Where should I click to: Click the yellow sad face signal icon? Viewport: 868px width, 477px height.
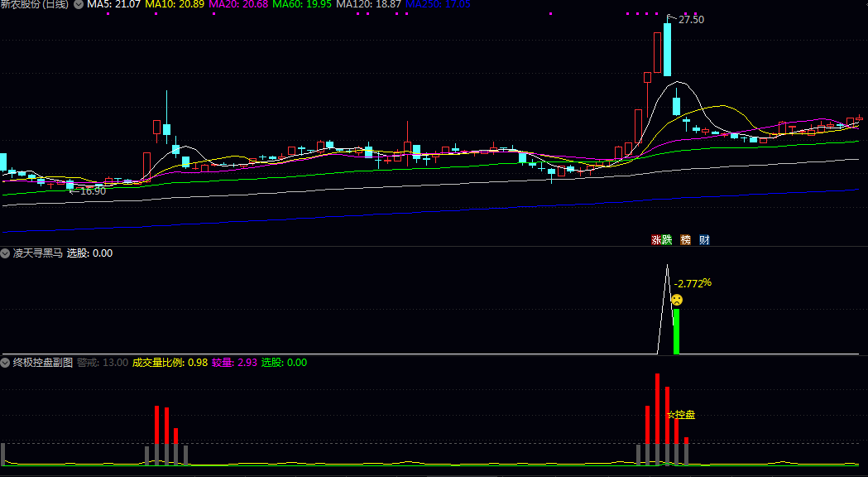click(677, 301)
